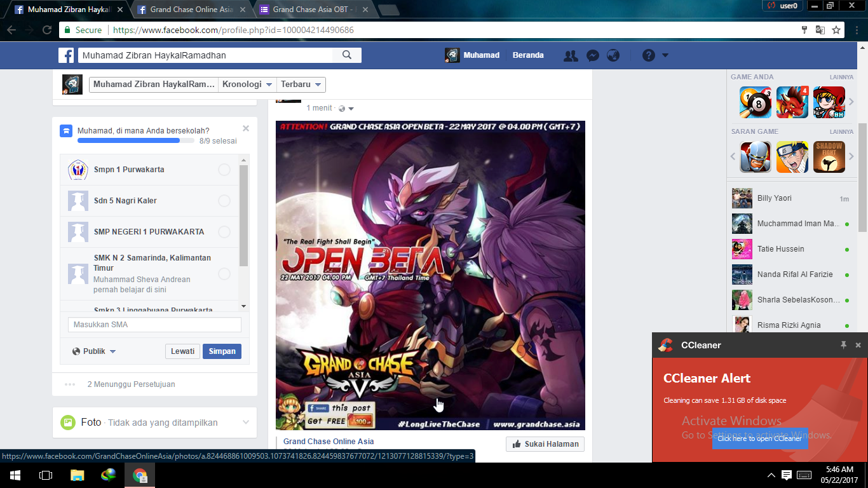Click the saved password key icon
Viewport: 868px width, 488px height.
[804, 30]
